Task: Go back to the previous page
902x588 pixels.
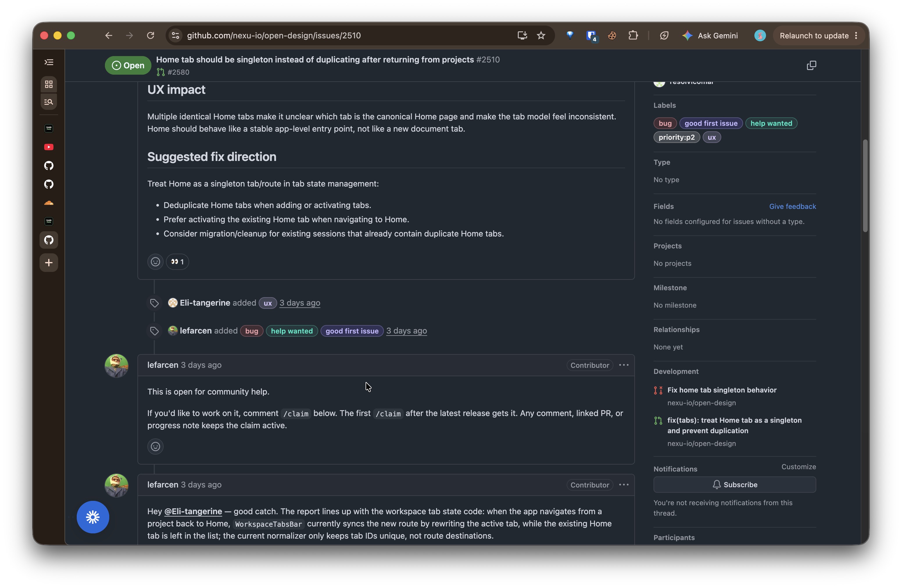Action: 109,36
